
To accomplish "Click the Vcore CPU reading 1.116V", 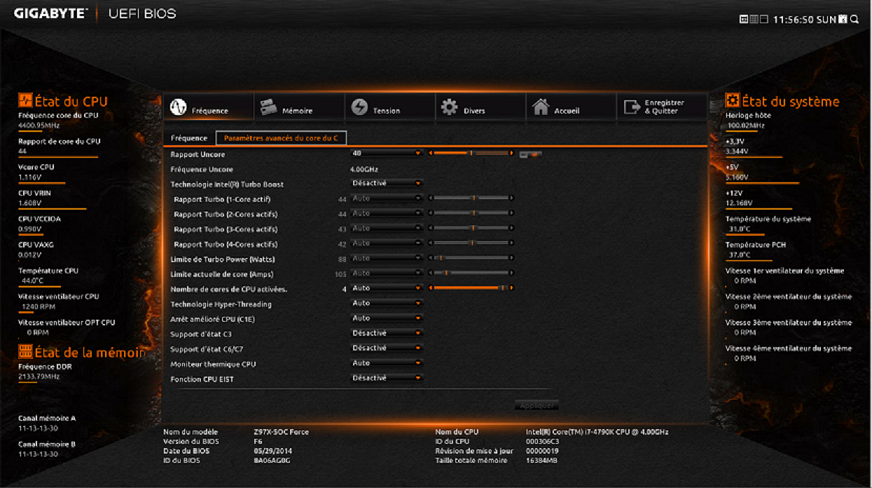I will (x=30, y=177).
